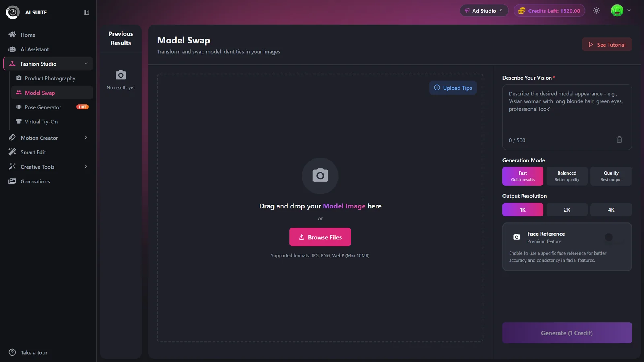Expand Creative Tools chevron
This screenshot has height=362, width=644.
click(86, 167)
